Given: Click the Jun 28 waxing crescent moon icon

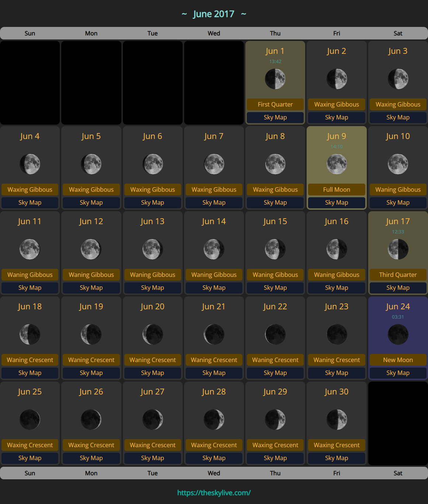Looking at the screenshot, I should click(x=214, y=420).
